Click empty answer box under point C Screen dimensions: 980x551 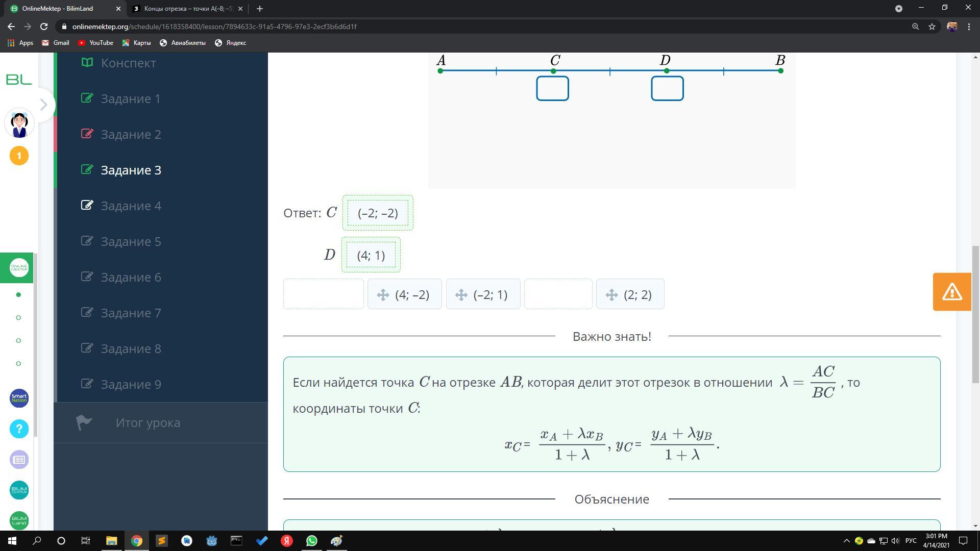pos(552,89)
